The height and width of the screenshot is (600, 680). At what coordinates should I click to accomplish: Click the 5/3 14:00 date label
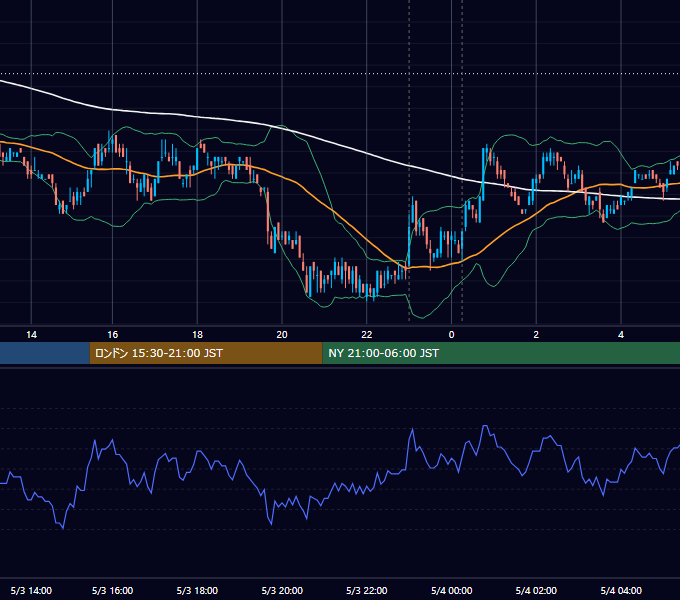[31, 590]
